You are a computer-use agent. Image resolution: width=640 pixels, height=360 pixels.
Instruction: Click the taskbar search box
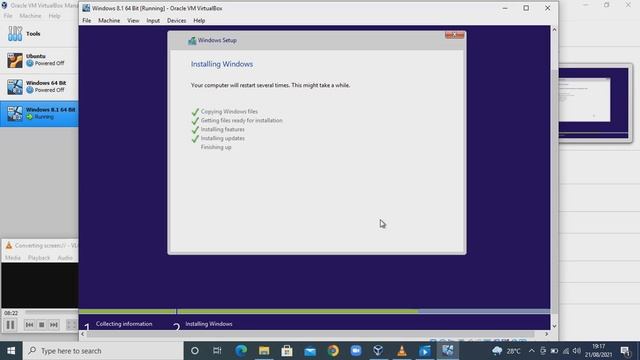click(103, 351)
